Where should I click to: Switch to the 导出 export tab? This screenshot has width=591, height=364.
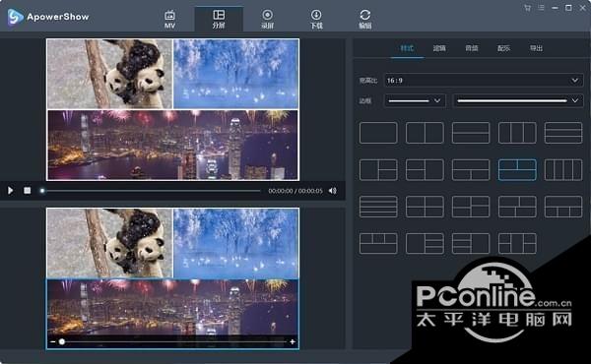click(x=537, y=48)
